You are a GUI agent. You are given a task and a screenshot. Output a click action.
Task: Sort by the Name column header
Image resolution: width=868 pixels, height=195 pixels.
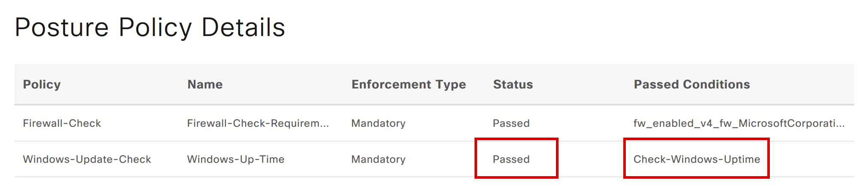click(205, 84)
